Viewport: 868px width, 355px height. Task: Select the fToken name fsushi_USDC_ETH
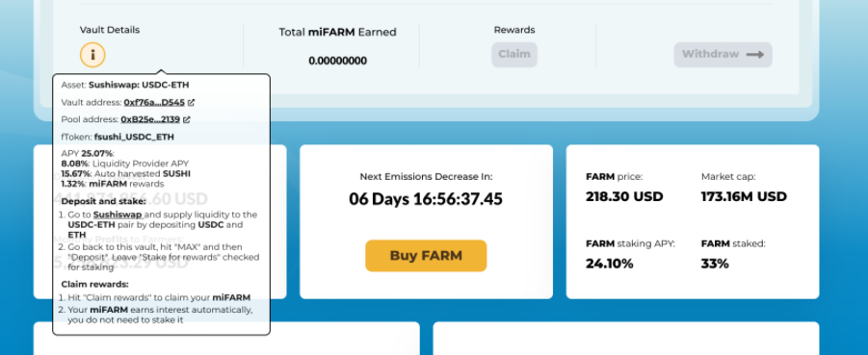134,137
